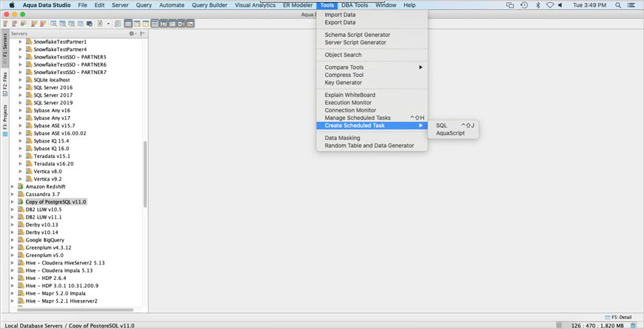Screen dimensions: 644x329
Task: Open the ER Modeler menu
Action: [298, 5]
